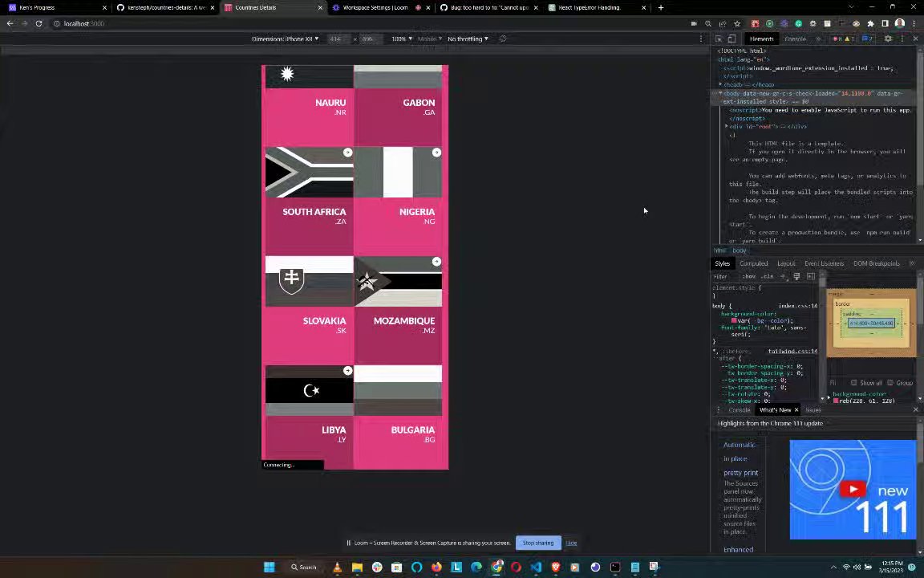The image size is (924, 578).
Task: Click the Styles filter input field
Action: tap(725, 276)
